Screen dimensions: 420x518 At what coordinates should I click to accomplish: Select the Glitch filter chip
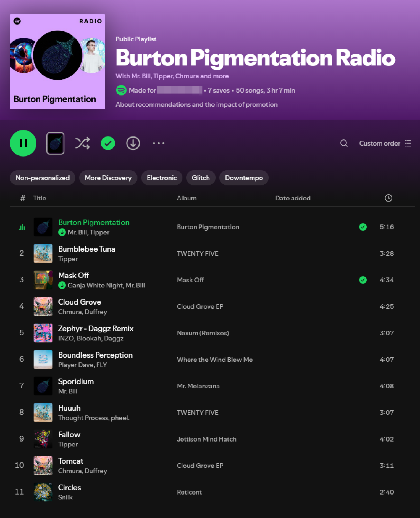[x=201, y=178]
